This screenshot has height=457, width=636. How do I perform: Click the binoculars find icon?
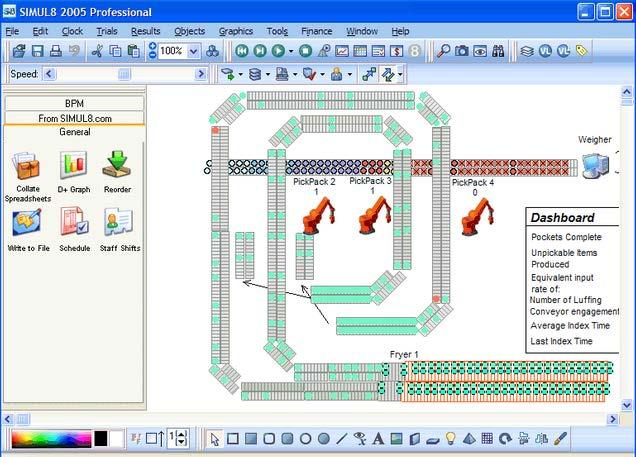(498, 51)
